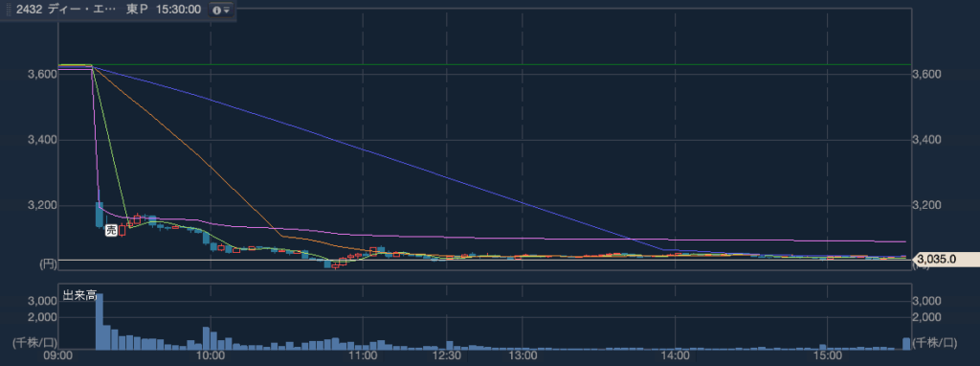Click the right 3,400 price axis label
Viewport: 980px width, 366px height.
click(x=926, y=140)
